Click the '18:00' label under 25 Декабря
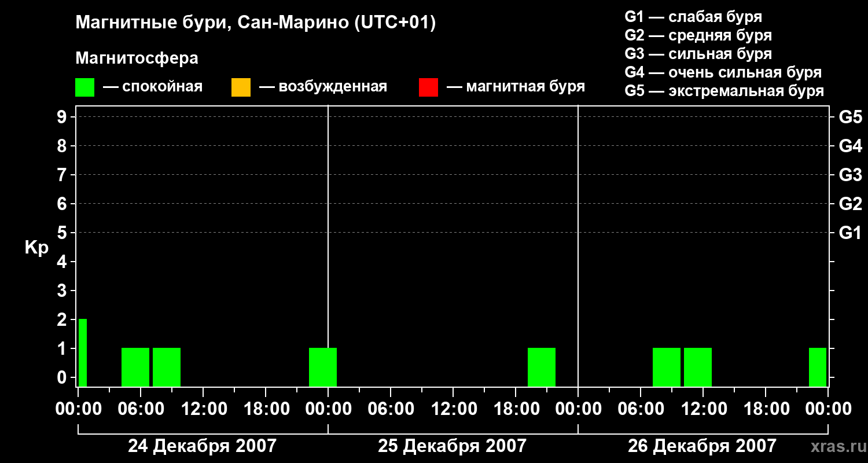The image size is (868, 463). tap(516, 409)
